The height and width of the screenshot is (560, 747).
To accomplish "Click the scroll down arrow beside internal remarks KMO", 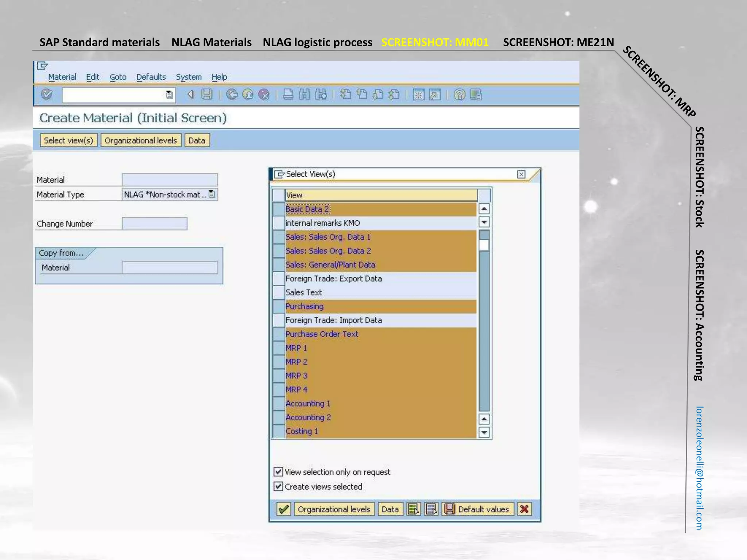I will click(484, 222).
